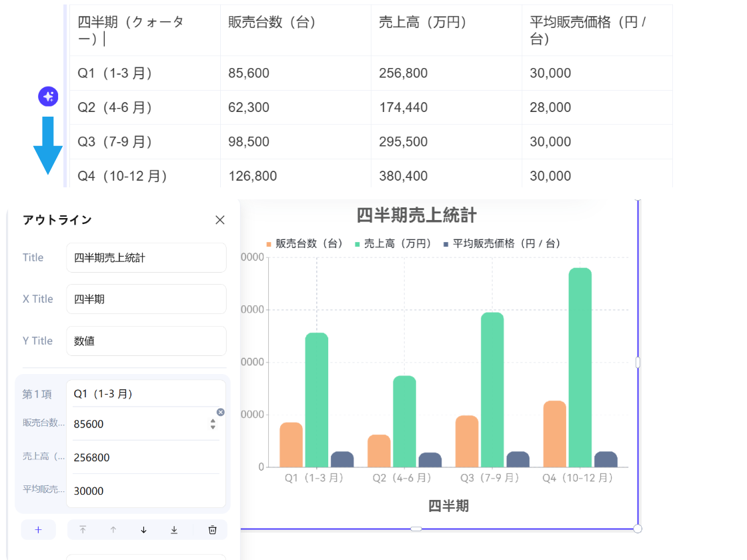
Task: Remove the 販売台数 value via the circular X badge
Action: pyautogui.click(x=221, y=412)
